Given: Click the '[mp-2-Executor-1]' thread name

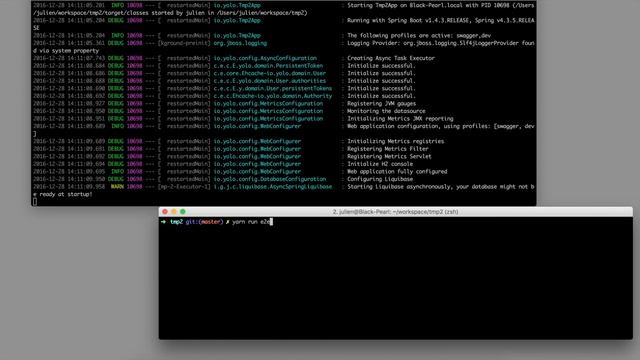Looking at the screenshot, I should tap(184, 187).
